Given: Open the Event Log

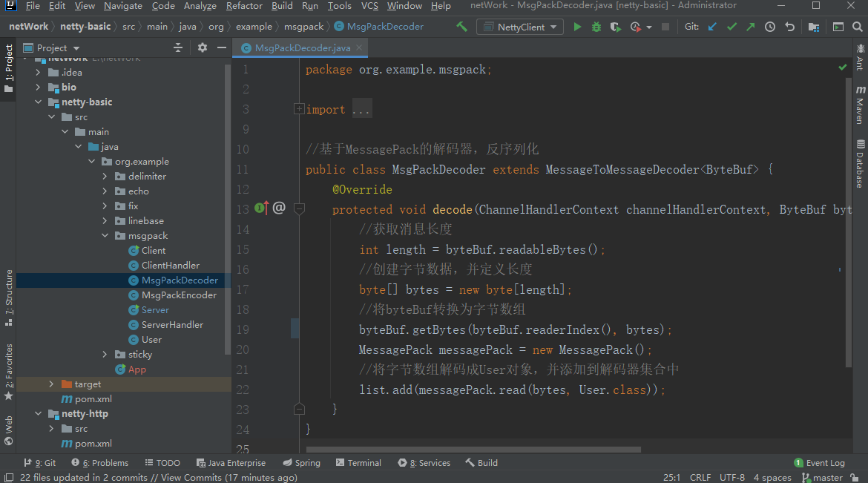Looking at the screenshot, I should click(x=819, y=462).
